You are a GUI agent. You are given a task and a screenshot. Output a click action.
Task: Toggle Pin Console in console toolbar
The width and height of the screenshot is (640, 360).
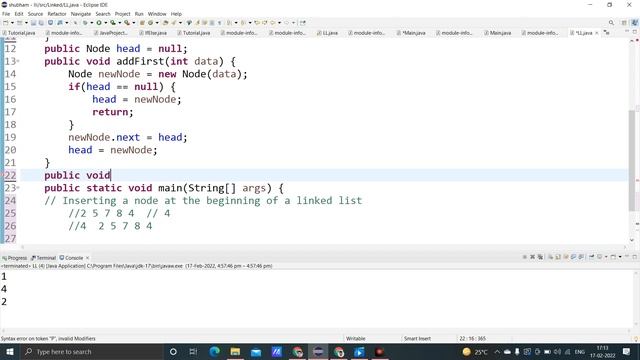(x=591, y=257)
